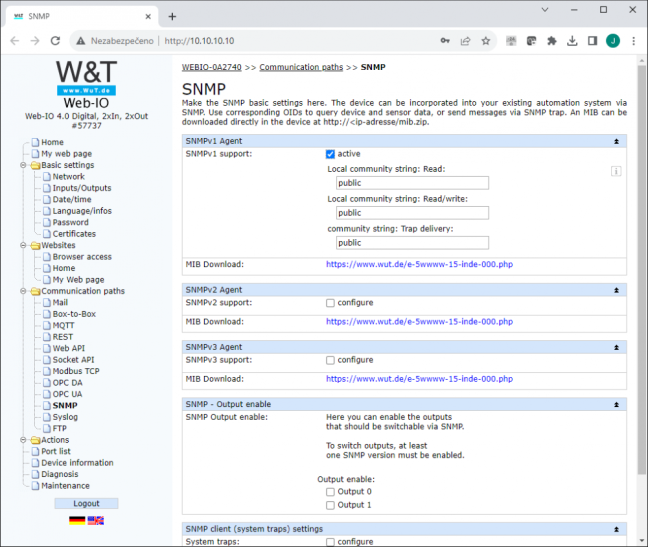
Task: Toggle the browser side panel icon
Action: (592, 41)
